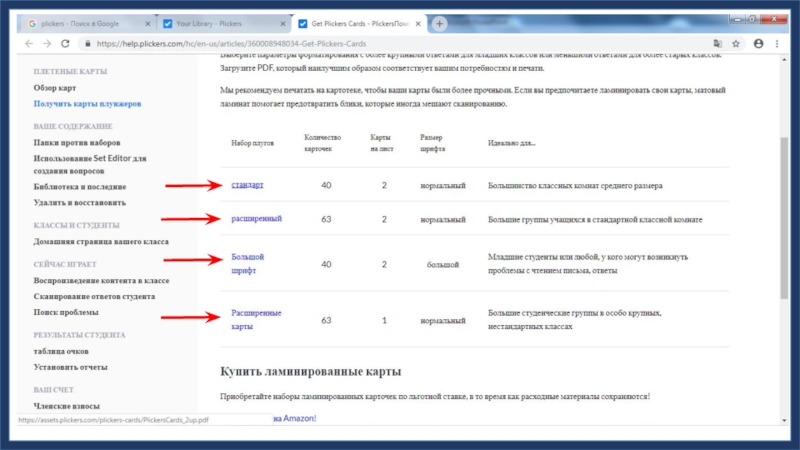Close the 'Get Plickers Cards' tab

coord(418,23)
